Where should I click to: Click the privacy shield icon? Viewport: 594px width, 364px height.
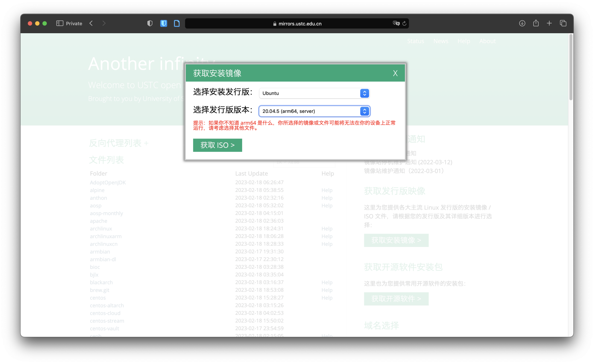[x=150, y=23]
